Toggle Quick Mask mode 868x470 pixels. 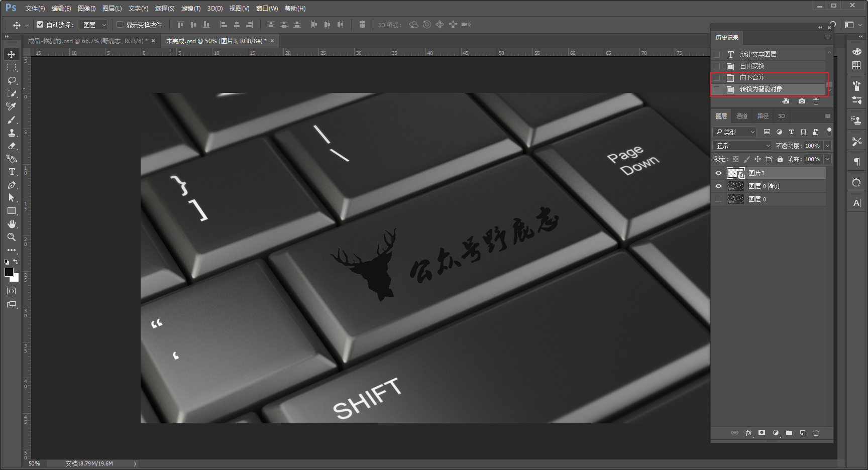[x=12, y=291]
